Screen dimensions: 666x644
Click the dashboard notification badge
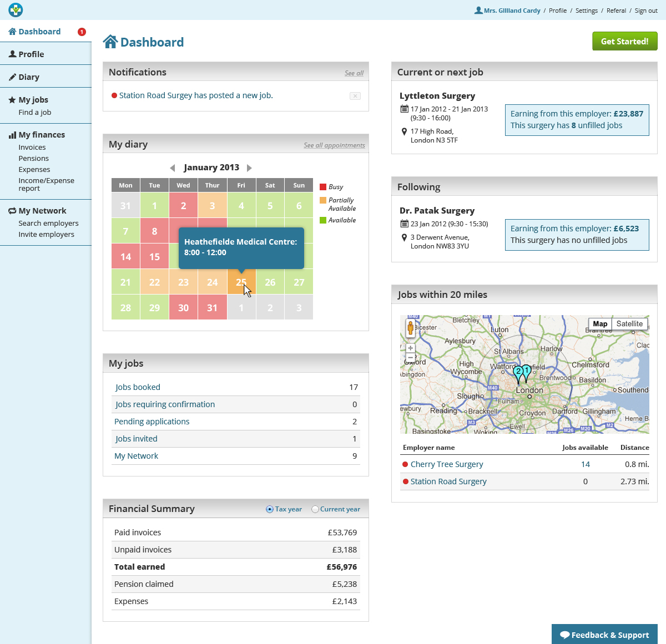[82, 32]
